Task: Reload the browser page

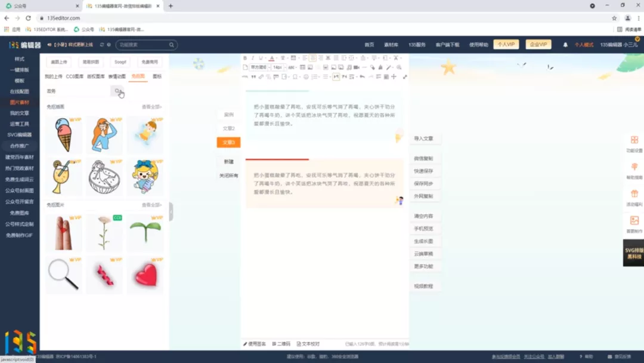Action: click(28, 18)
